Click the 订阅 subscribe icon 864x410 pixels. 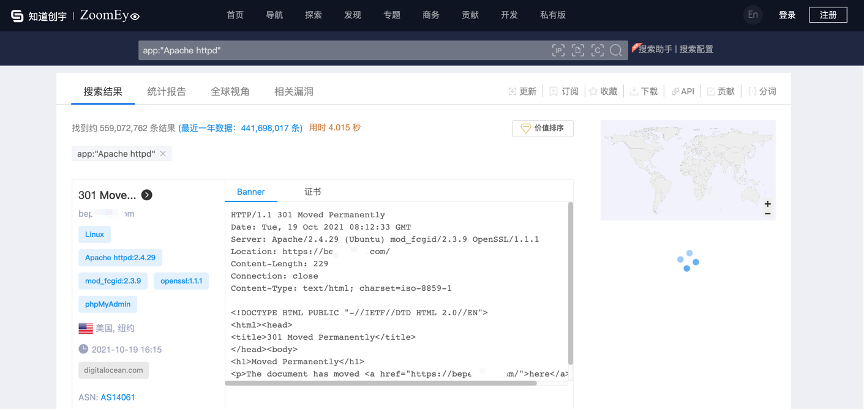[x=553, y=91]
